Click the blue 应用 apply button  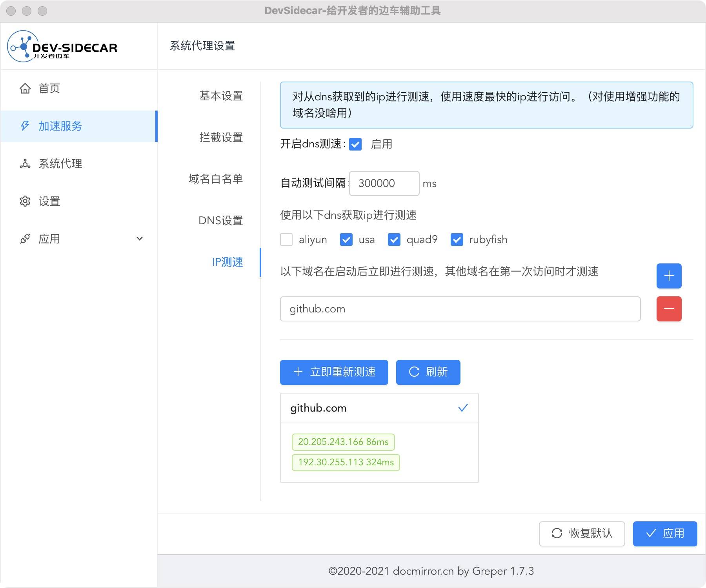665,534
